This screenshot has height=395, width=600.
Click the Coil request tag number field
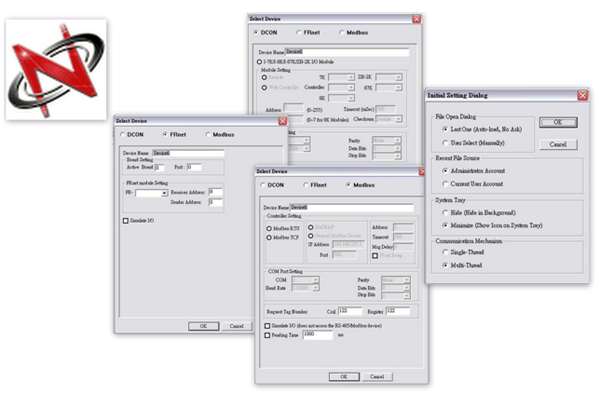[x=350, y=311]
